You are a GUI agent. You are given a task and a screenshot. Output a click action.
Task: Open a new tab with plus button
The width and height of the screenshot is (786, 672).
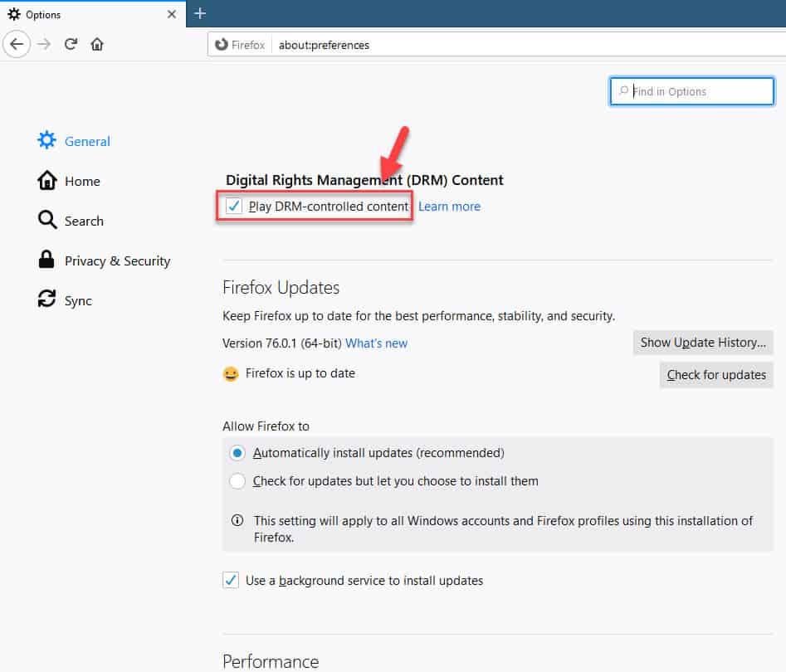tap(199, 13)
